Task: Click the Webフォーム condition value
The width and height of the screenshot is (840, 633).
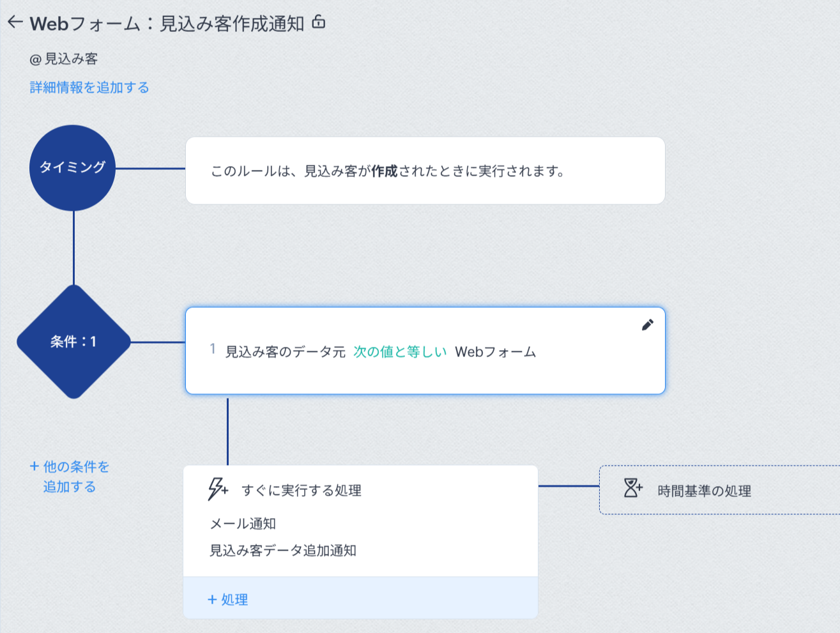Action: [x=495, y=352]
